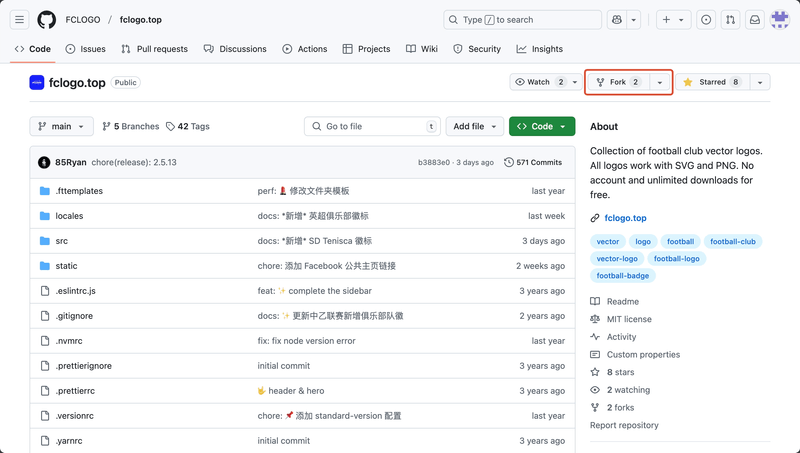Switch to the Insights tab
Viewport: 800px width, 453px height.
[x=540, y=49]
